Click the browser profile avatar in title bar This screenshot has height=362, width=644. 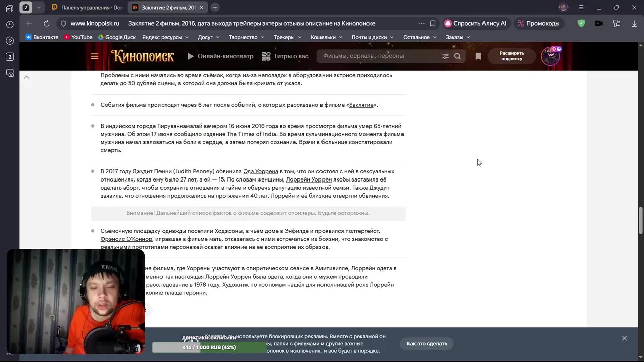point(563,7)
